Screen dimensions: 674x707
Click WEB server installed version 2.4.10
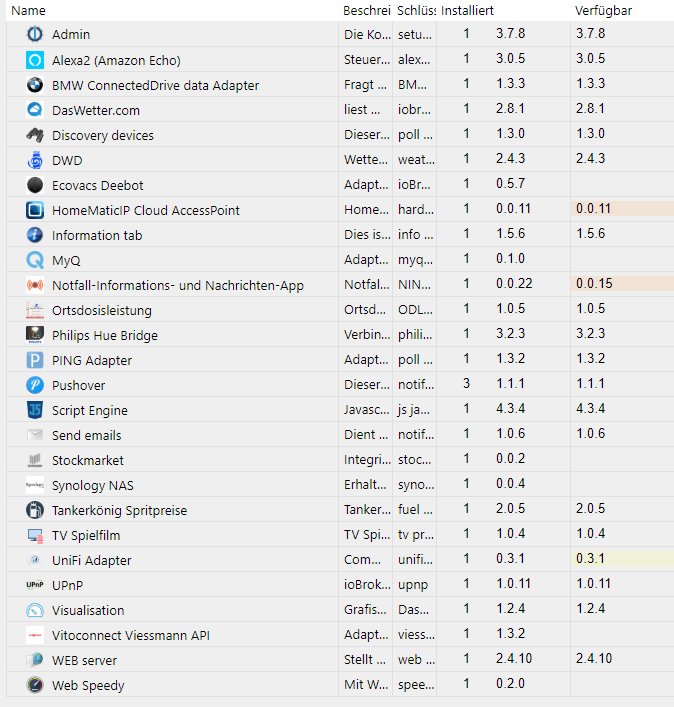[x=514, y=658]
